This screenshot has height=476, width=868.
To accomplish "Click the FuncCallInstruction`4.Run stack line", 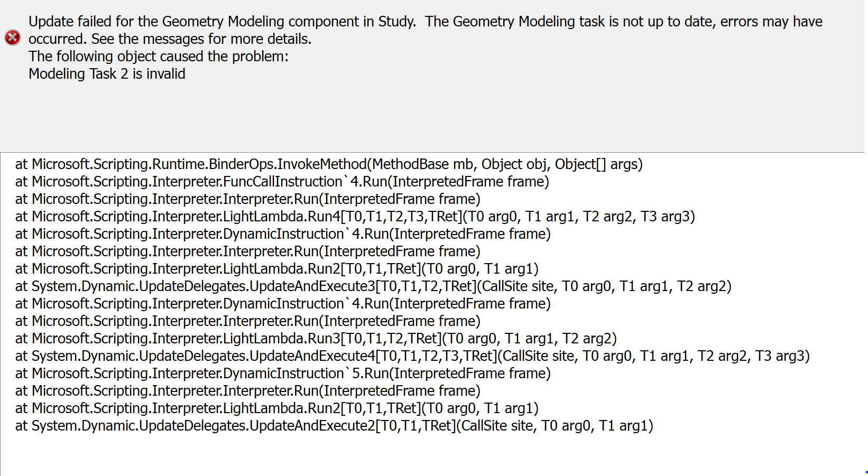I will pos(282,182).
